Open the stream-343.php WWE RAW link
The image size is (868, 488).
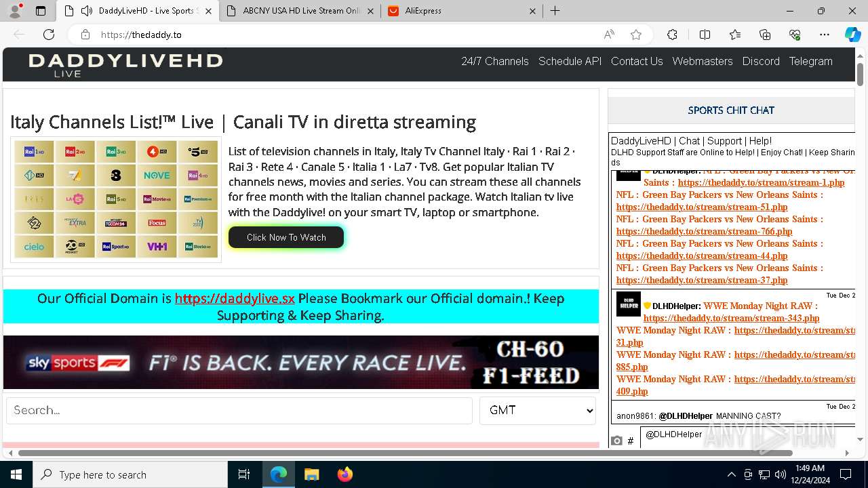(x=731, y=318)
